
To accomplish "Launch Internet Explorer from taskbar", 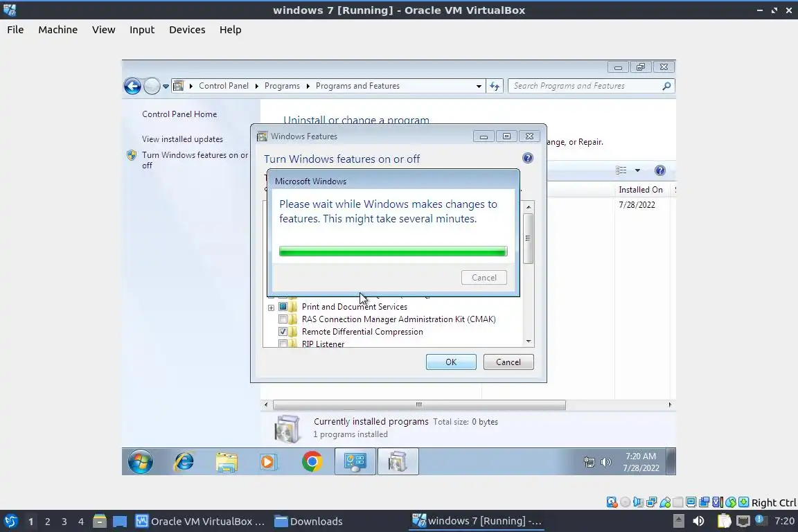I will pyautogui.click(x=184, y=462).
